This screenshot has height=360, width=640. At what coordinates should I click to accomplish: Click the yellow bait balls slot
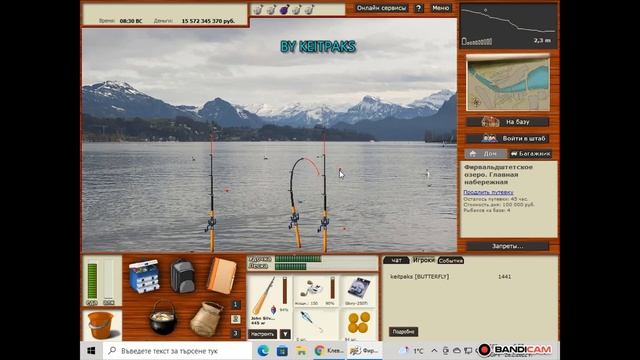coord(358,324)
